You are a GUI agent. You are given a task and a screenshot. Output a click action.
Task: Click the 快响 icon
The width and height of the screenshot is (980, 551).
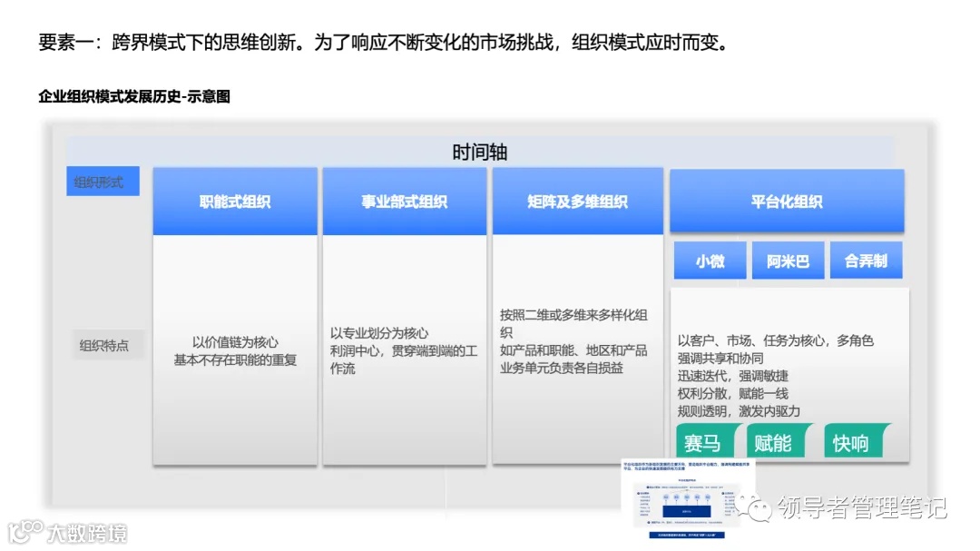853,444
